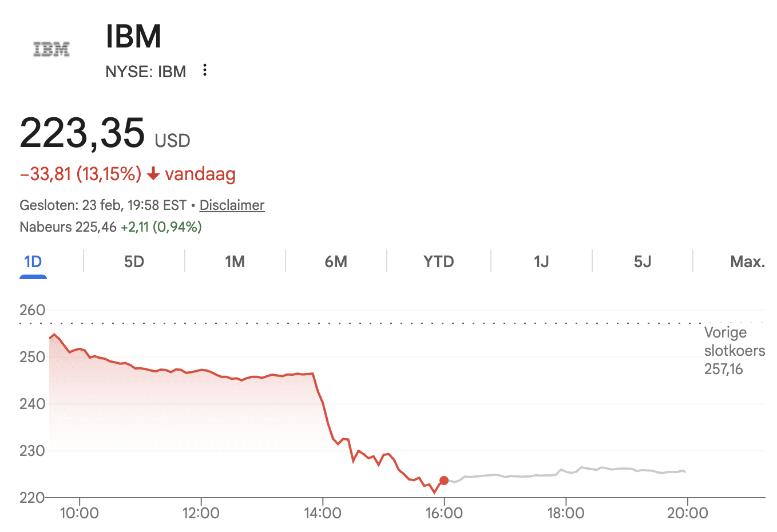
Task: Click the −33,81 (13,15%) price change
Action: [x=81, y=174]
